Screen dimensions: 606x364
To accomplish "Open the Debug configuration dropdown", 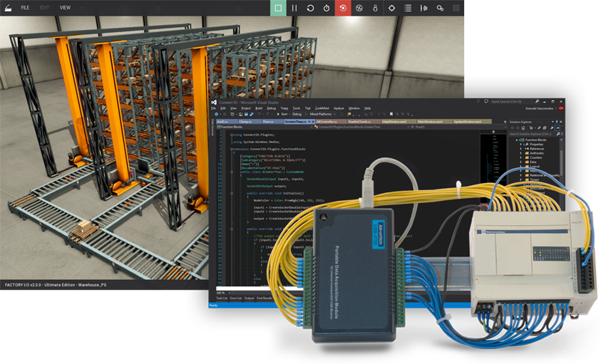I will [x=300, y=114].
